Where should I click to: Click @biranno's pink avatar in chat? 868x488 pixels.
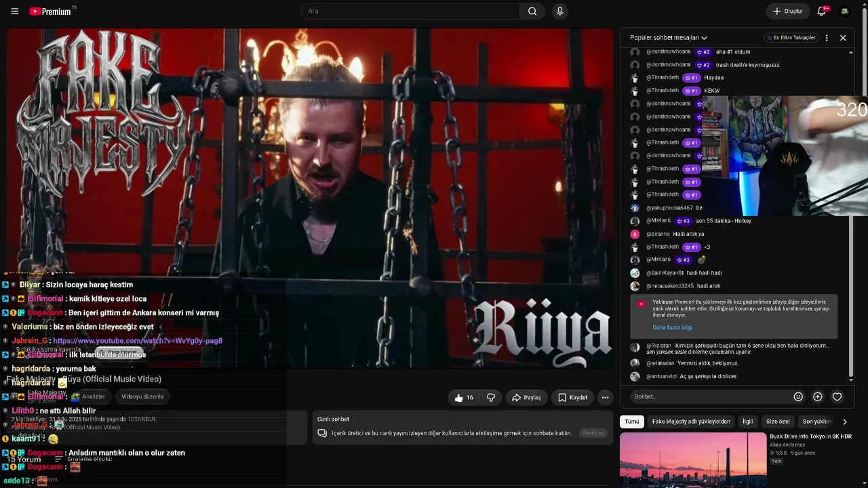point(635,234)
